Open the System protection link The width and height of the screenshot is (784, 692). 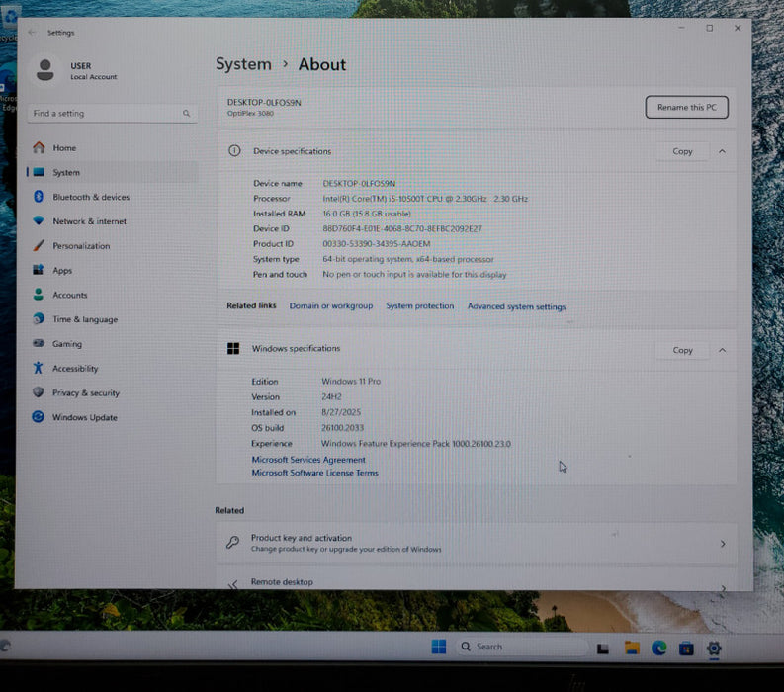click(420, 306)
